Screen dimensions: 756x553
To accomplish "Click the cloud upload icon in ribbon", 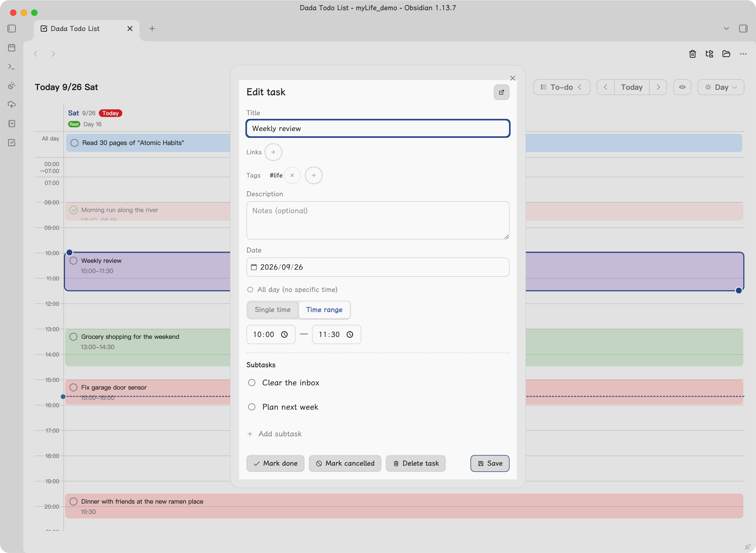I will pos(12,105).
